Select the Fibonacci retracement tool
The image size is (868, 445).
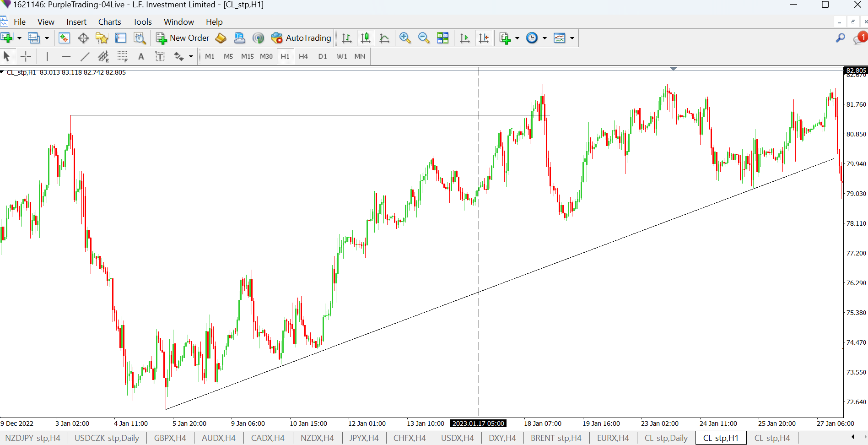[122, 56]
